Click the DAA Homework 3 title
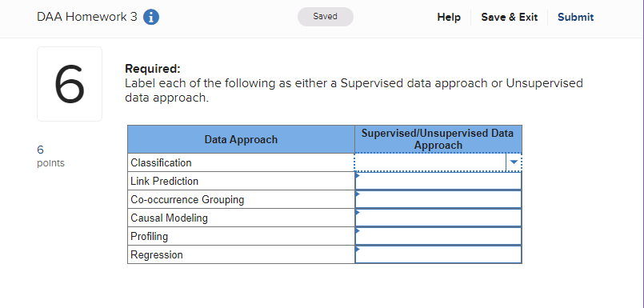This screenshot has width=644, height=308. pyautogui.click(x=87, y=18)
